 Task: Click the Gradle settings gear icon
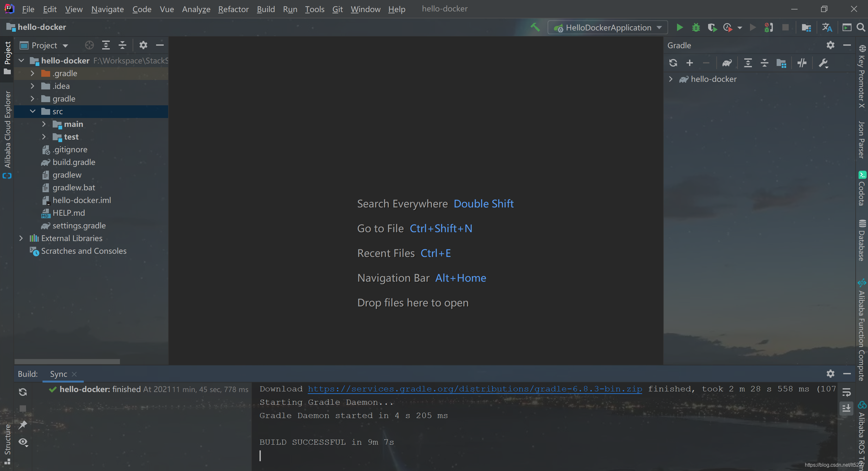[831, 46]
